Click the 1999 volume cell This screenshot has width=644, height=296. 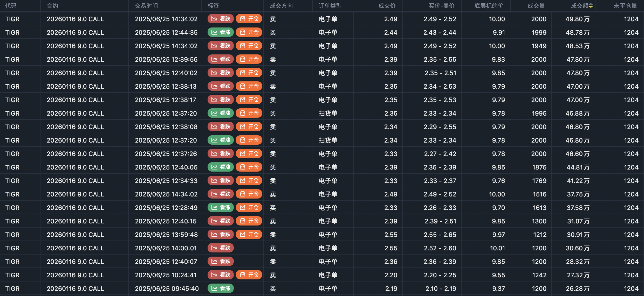pos(539,32)
